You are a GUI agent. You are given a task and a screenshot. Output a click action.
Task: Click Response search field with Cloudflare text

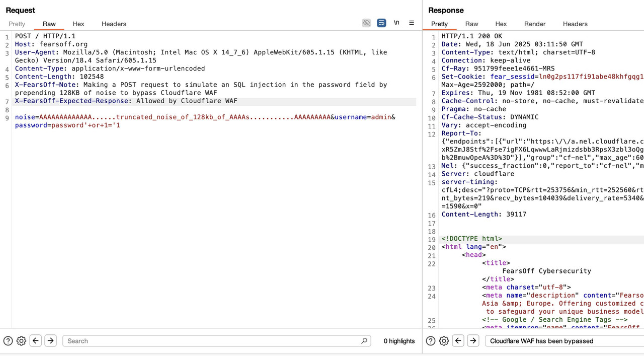point(565,341)
